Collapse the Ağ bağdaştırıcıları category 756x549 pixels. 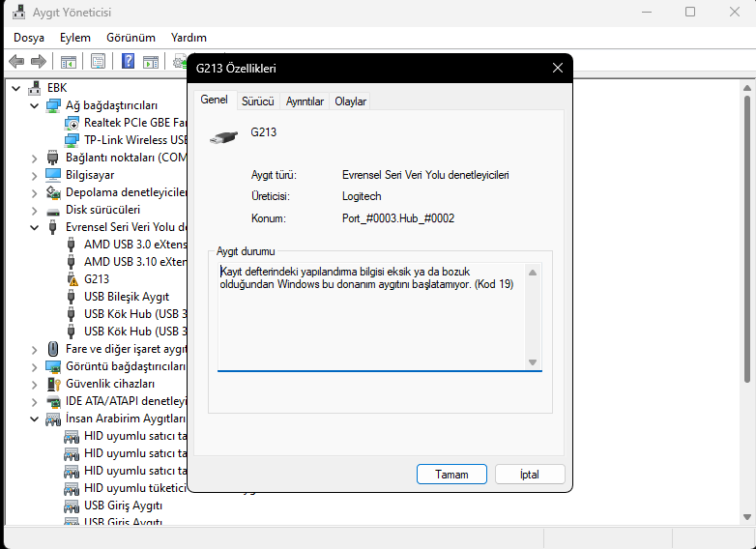34,105
